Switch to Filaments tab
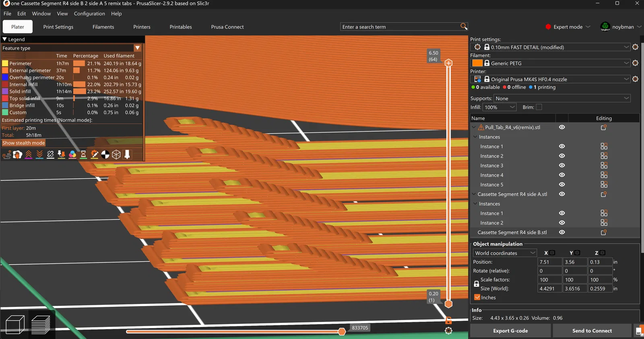The image size is (644, 339). [103, 27]
